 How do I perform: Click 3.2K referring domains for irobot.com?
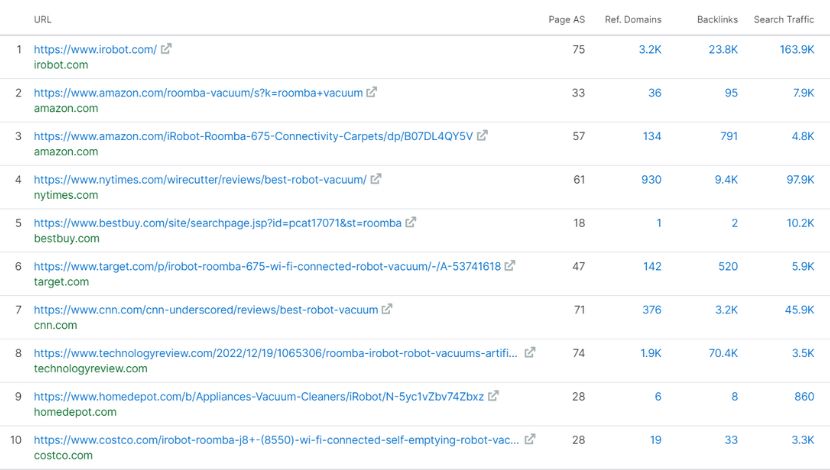650,49
